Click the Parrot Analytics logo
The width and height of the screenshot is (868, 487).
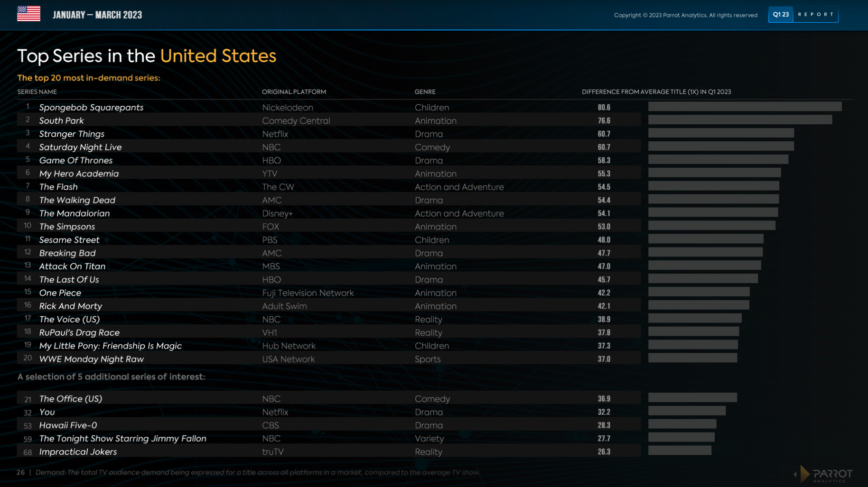(x=833, y=474)
